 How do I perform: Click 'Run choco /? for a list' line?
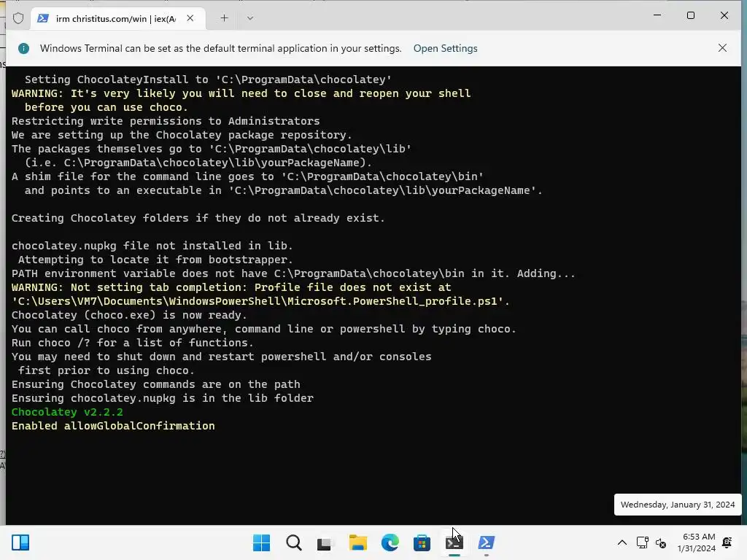tap(133, 343)
